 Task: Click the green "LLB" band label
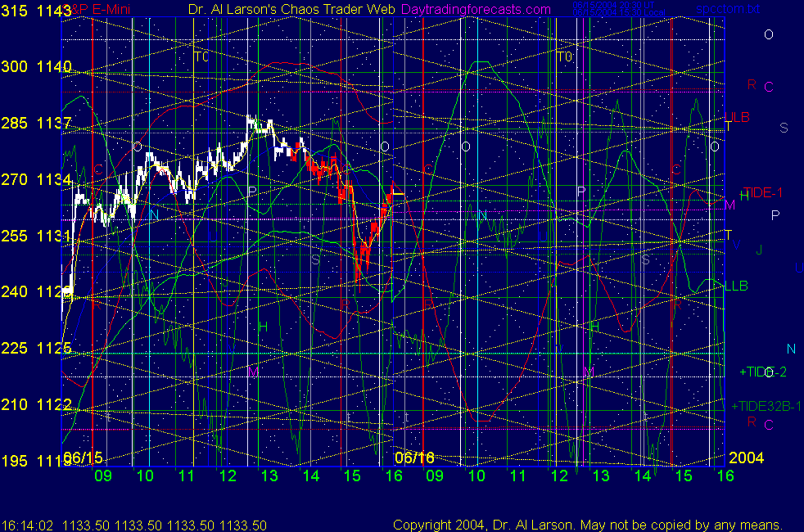click(x=736, y=286)
